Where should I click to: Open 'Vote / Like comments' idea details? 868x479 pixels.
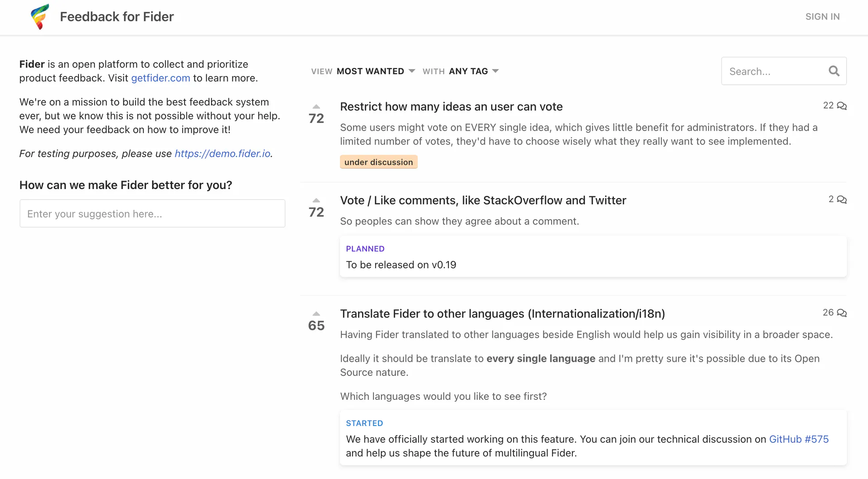[483, 200]
